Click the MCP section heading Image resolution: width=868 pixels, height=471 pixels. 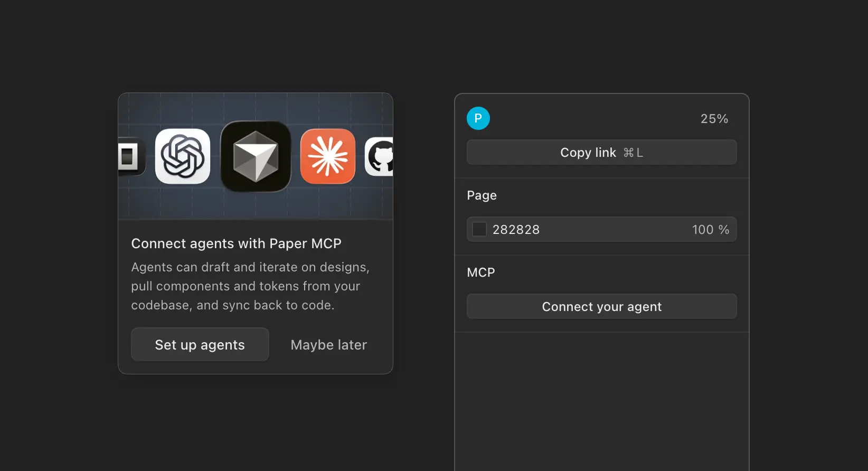[x=481, y=272]
